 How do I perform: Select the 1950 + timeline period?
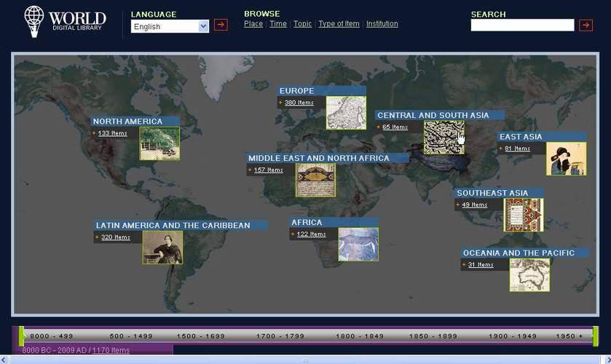tap(569, 336)
